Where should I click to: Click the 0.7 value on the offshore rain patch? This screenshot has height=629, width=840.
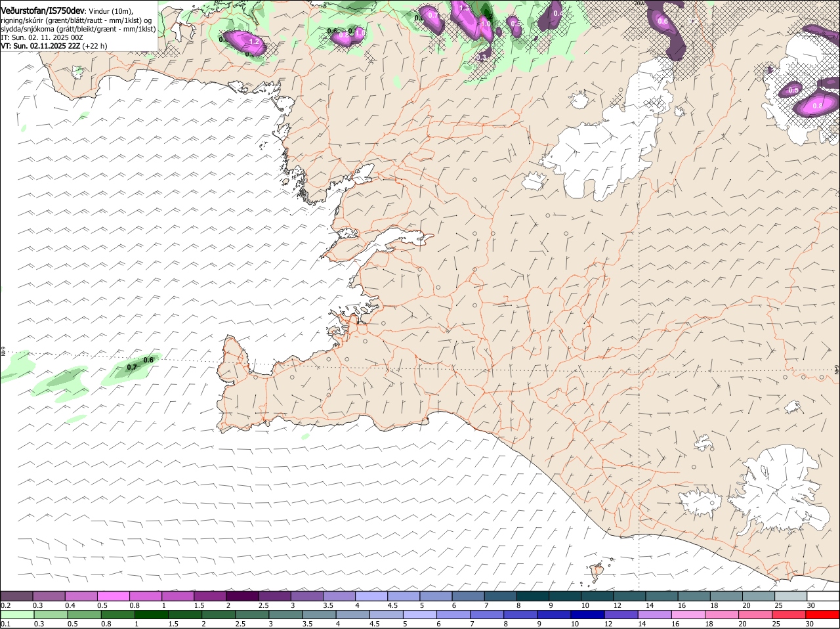131,368
